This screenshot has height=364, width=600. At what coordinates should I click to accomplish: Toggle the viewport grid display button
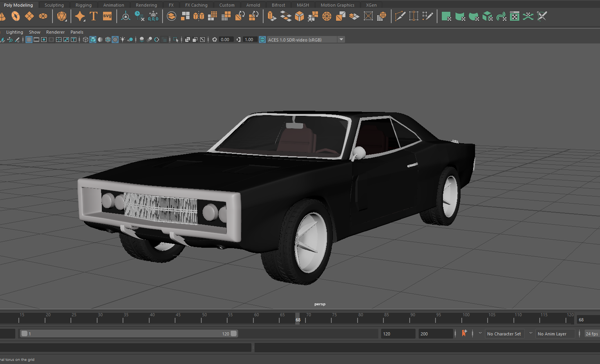coord(29,40)
